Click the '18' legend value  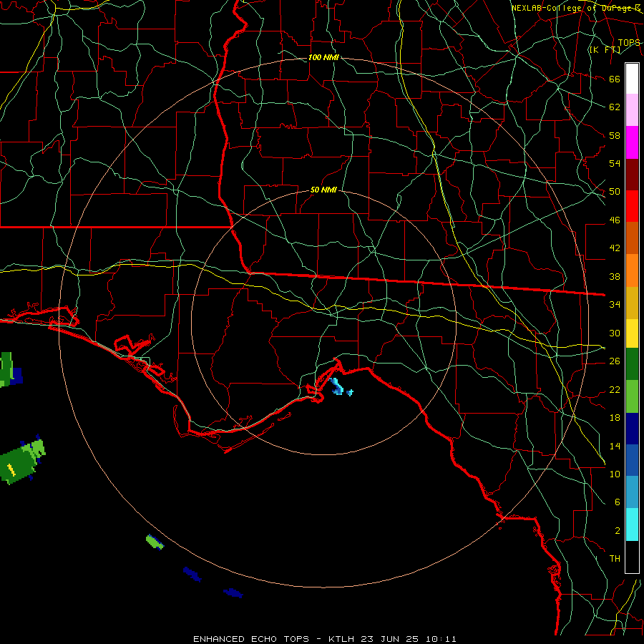(x=615, y=418)
